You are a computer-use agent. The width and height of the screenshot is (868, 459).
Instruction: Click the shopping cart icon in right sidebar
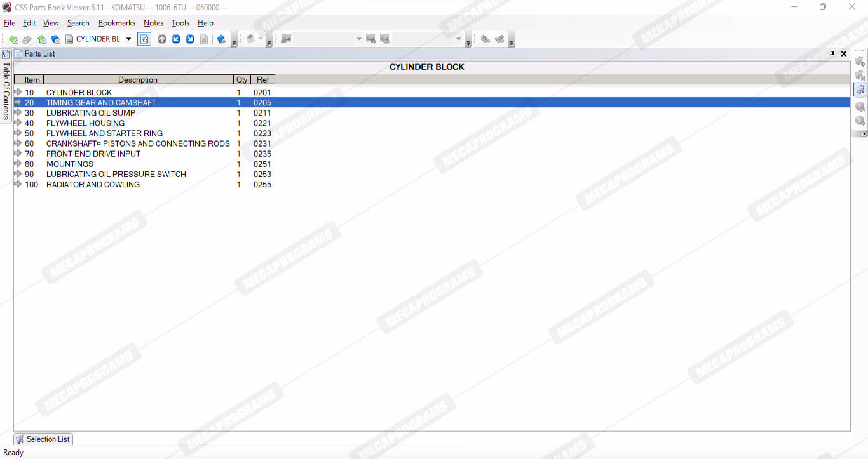860,90
